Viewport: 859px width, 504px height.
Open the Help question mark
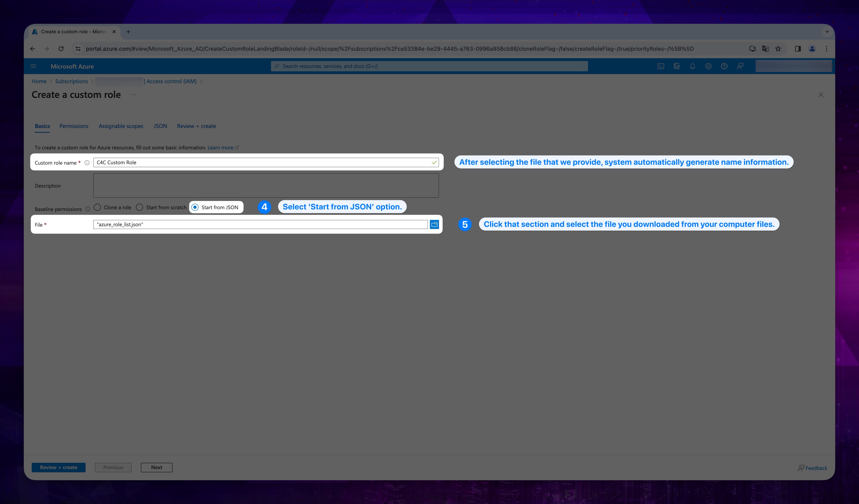(x=724, y=66)
